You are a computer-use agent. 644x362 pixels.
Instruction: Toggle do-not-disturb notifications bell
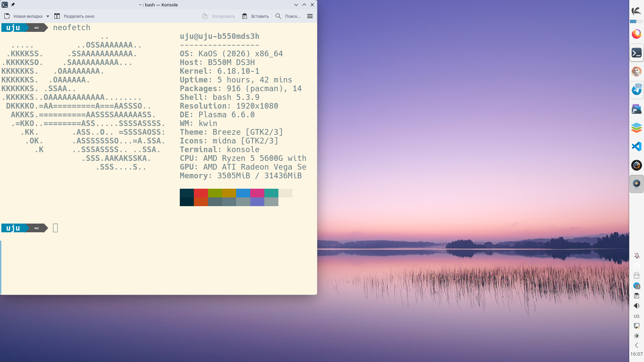point(636,256)
